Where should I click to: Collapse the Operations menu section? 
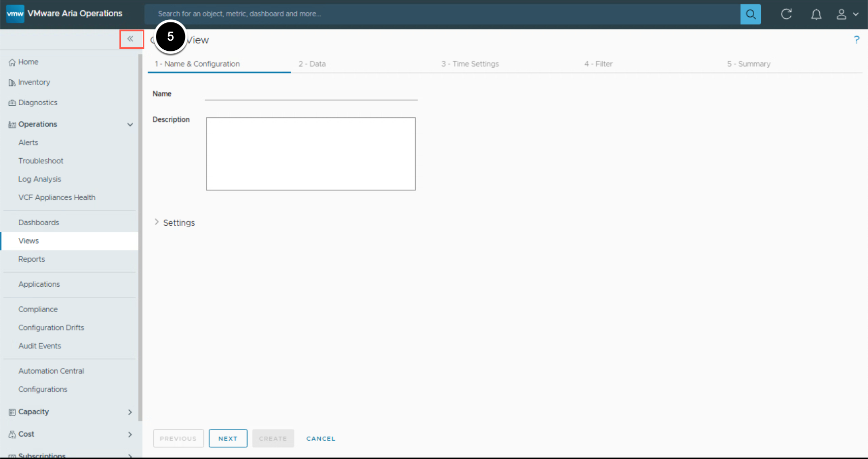[130, 125]
